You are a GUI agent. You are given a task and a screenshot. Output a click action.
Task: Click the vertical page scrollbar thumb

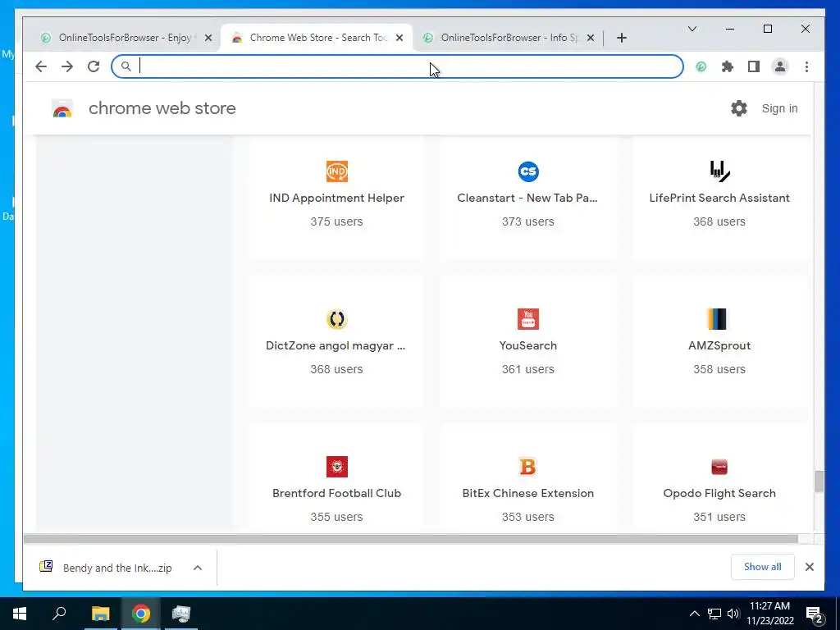[x=819, y=481]
